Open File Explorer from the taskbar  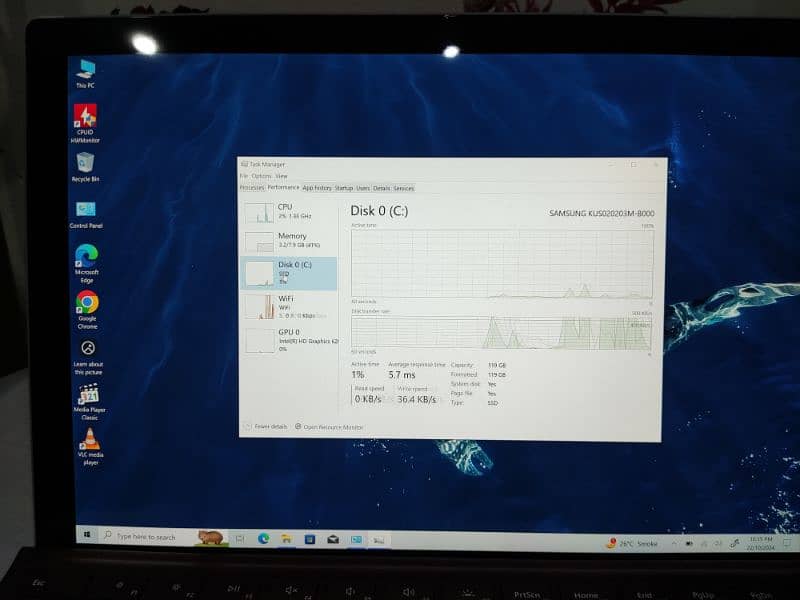(286, 539)
